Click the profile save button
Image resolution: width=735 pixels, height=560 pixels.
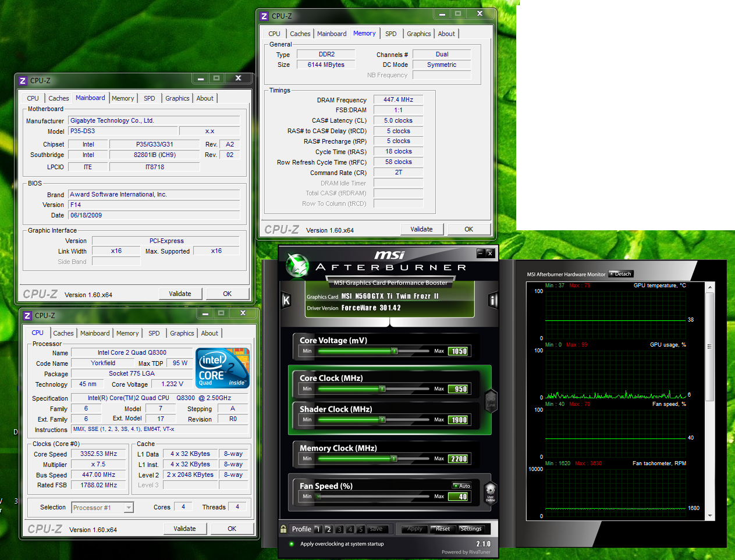[377, 529]
